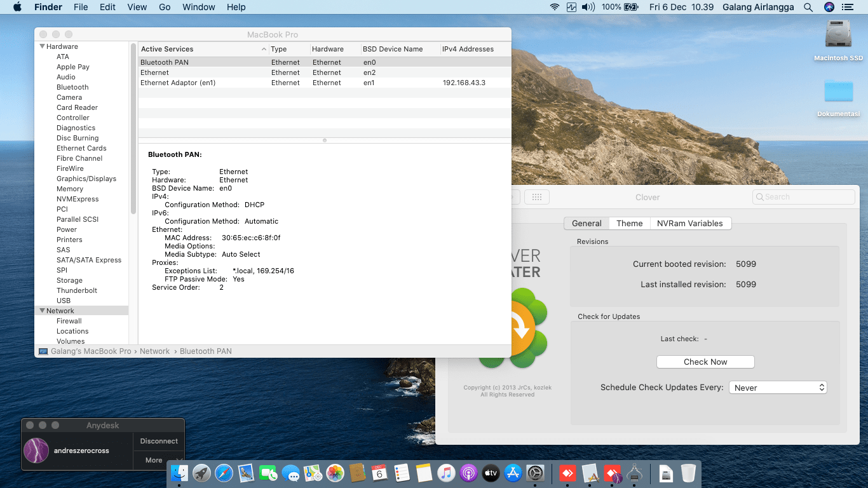
Task: Select Locations under Network
Action: (72, 331)
